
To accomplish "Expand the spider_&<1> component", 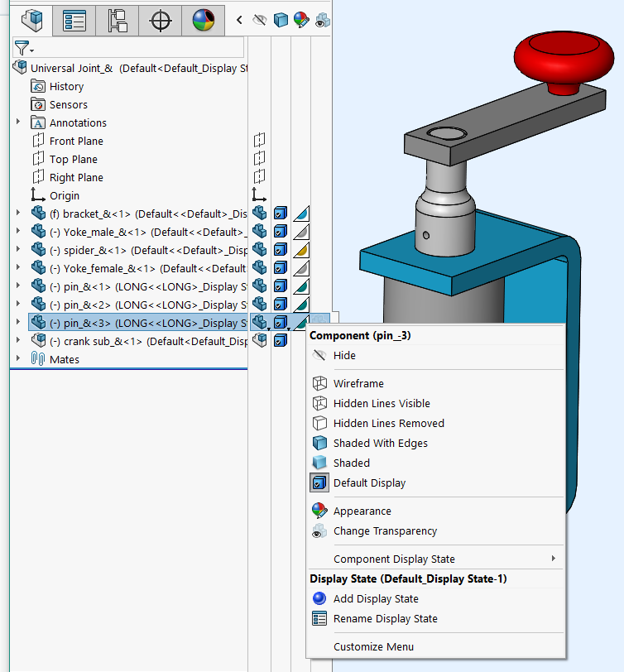I will pos(18,249).
